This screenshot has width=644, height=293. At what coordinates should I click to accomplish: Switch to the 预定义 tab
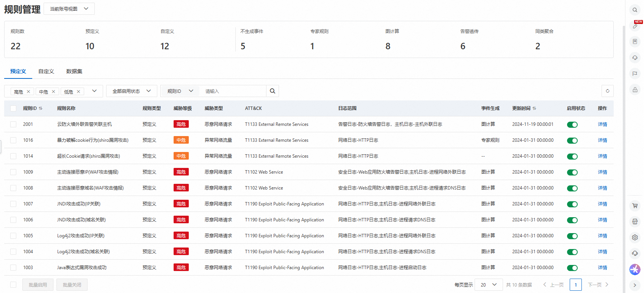[18, 71]
